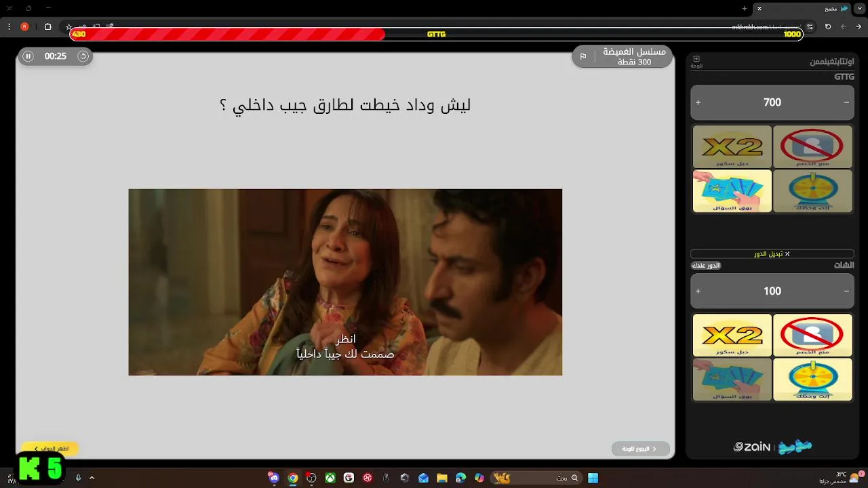Open tab search dropdown arrow
Image resolution: width=868 pixels, height=488 pixels.
859,8
